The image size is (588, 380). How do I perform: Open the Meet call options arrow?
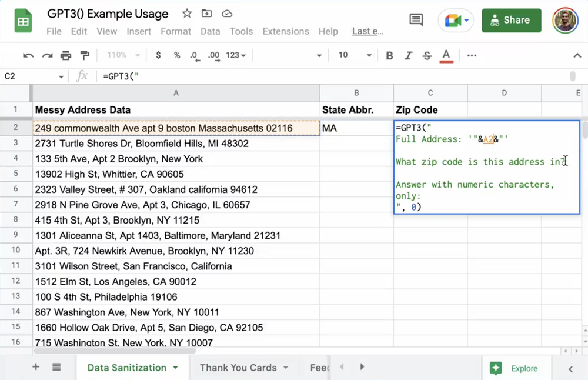coord(466,20)
